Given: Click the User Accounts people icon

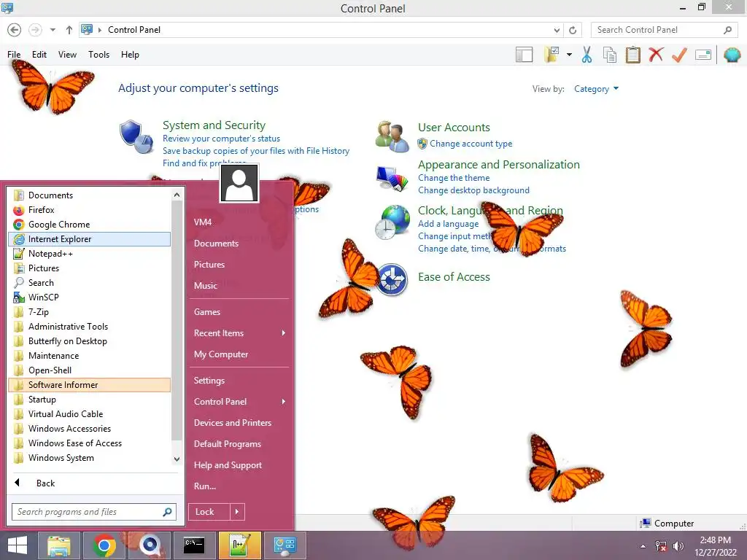Looking at the screenshot, I should [392, 136].
